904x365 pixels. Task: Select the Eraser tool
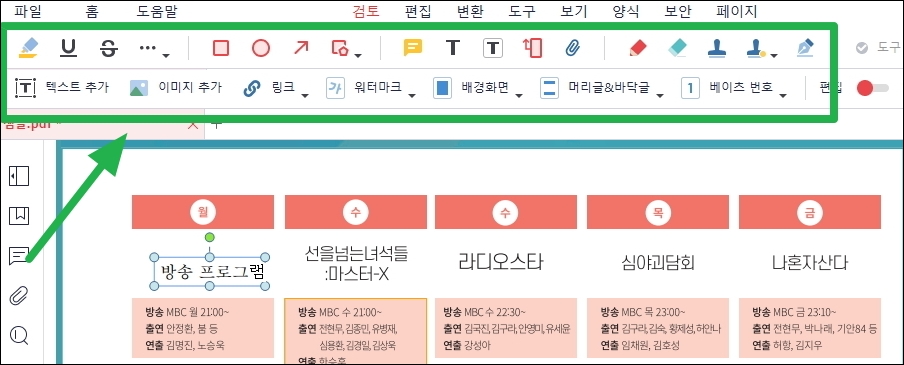coord(678,48)
